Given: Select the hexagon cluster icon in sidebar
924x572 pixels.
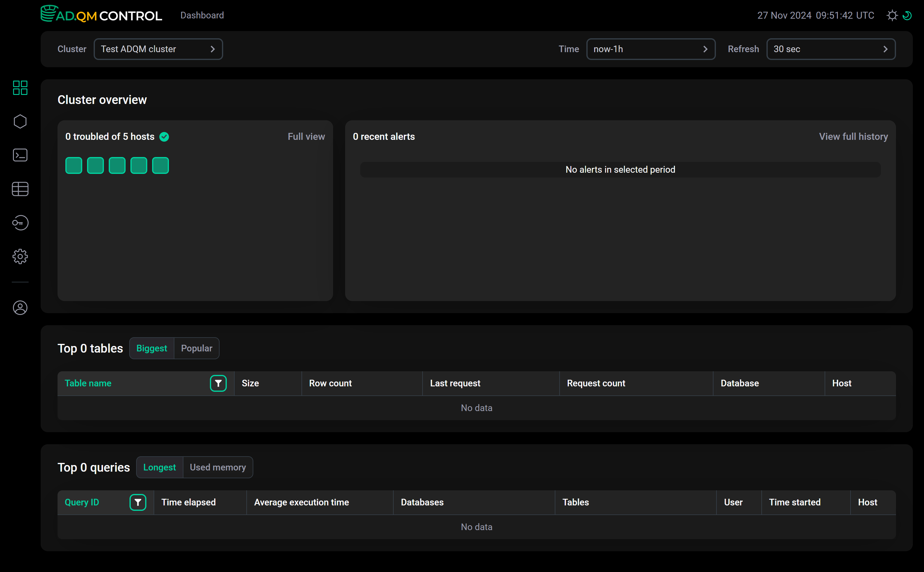Looking at the screenshot, I should click(x=20, y=121).
